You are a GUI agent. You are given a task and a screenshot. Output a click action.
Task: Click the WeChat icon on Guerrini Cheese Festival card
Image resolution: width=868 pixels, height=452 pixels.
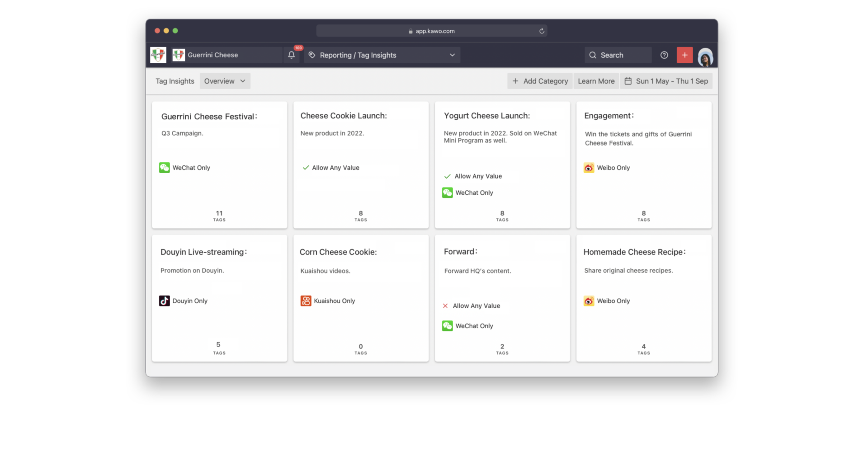click(x=165, y=168)
